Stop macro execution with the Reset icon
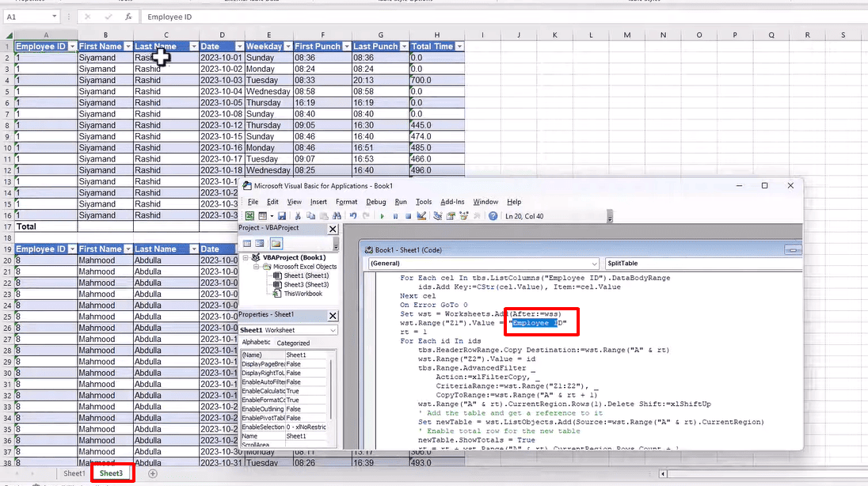Viewport: 868px width, 486px height. tap(408, 216)
